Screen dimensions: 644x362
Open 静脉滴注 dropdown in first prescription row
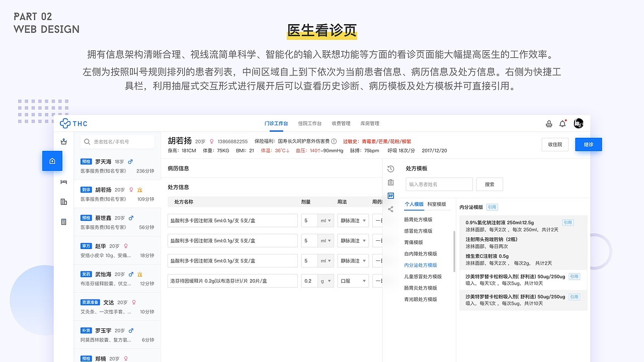(353, 221)
